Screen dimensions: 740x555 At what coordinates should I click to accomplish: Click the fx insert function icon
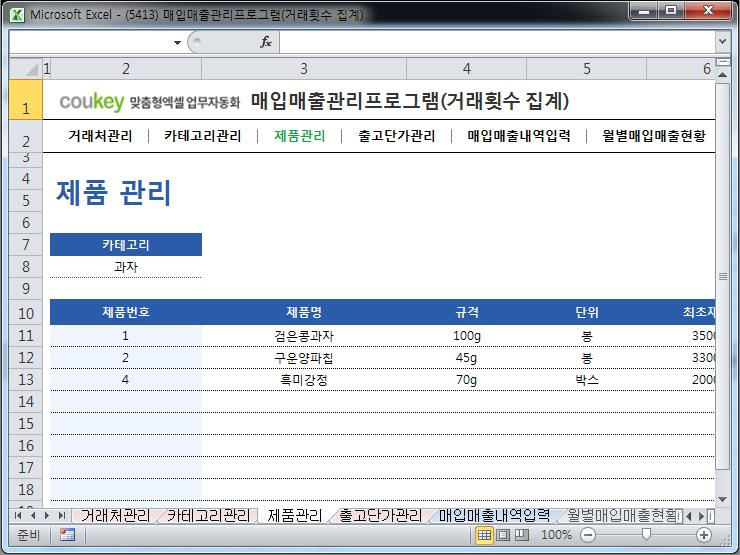click(266, 42)
